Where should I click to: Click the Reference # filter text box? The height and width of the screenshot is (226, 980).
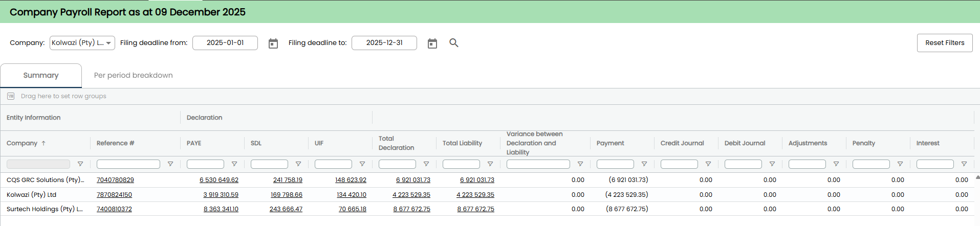click(128, 164)
